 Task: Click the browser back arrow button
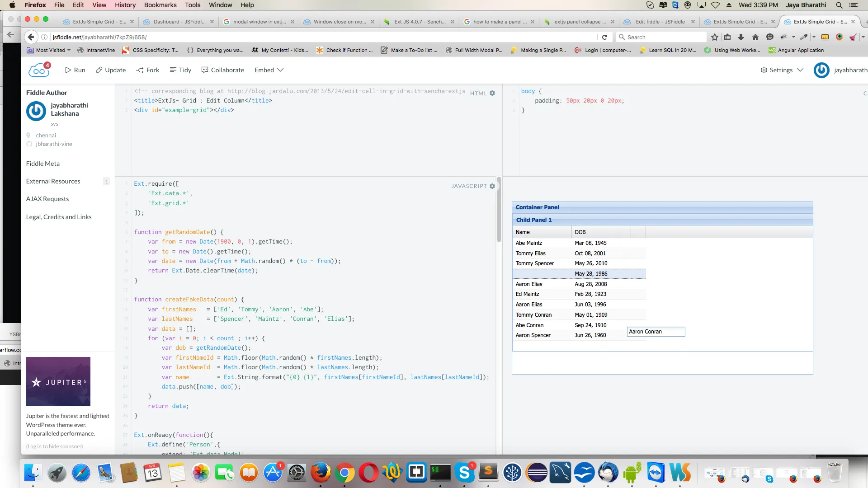click(31, 37)
